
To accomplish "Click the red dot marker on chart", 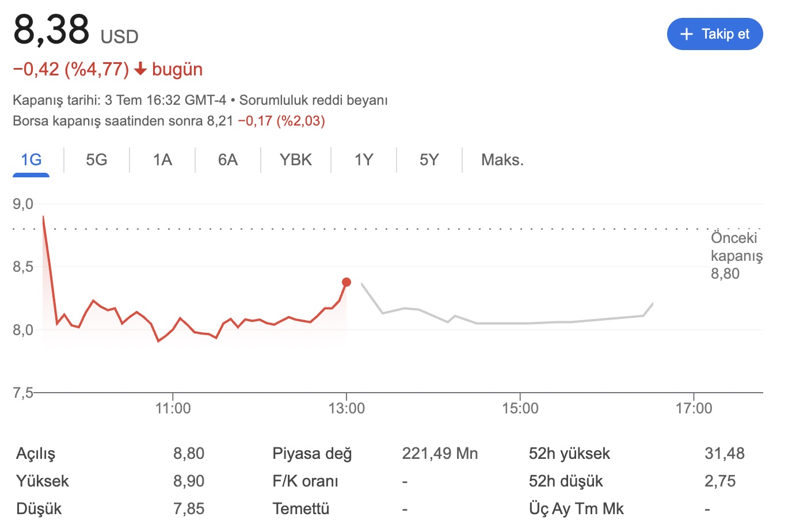I will (346, 282).
